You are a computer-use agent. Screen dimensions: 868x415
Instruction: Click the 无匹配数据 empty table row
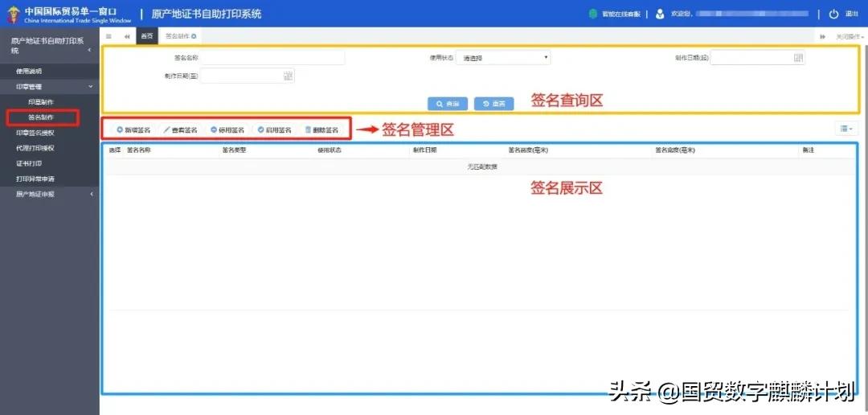481,166
